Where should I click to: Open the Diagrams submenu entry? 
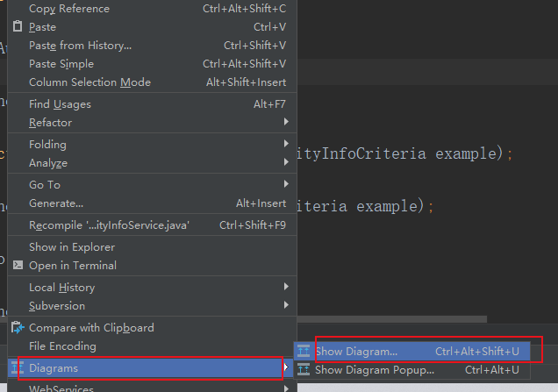153,367
